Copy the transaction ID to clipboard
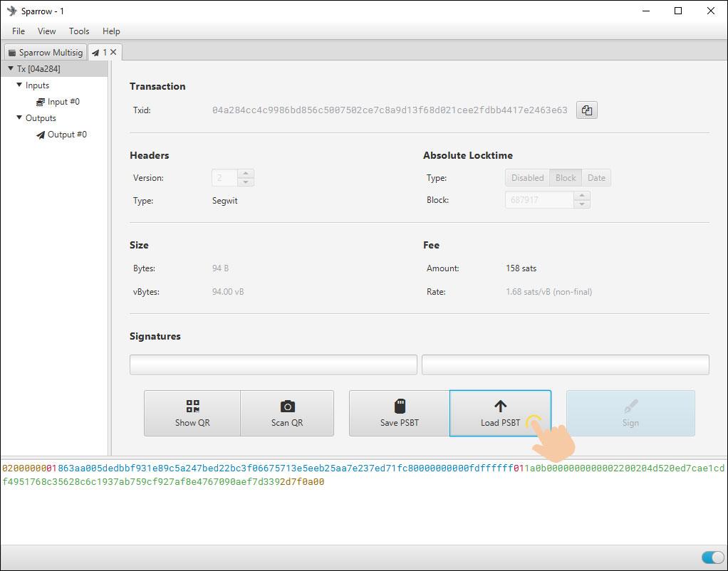This screenshot has width=728, height=571. [x=586, y=110]
